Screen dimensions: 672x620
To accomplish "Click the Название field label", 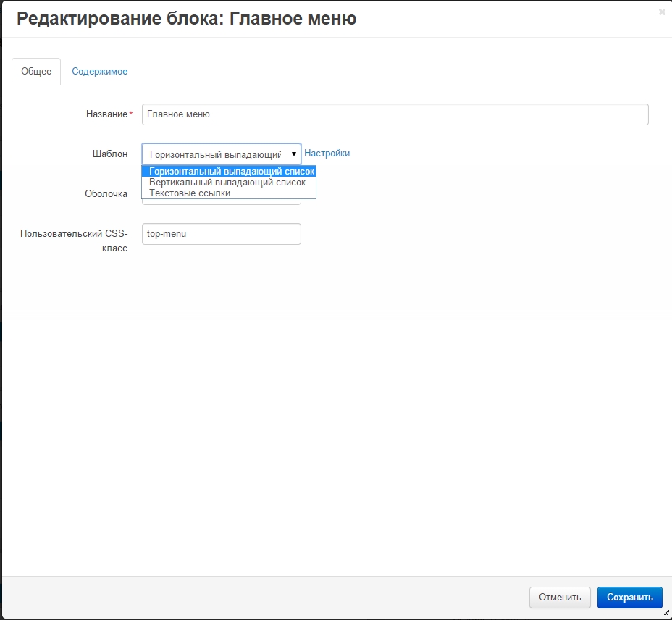I will point(106,114).
